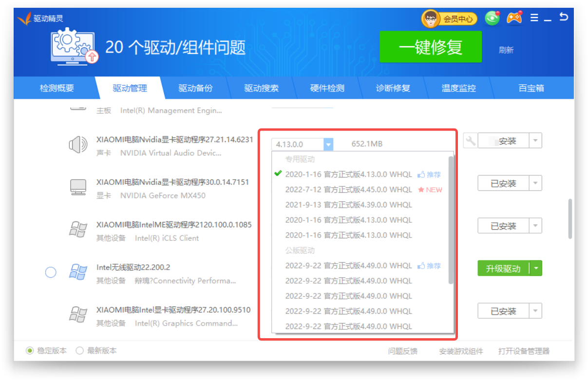Expand the arrow next to 安装 button

click(x=535, y=141)
